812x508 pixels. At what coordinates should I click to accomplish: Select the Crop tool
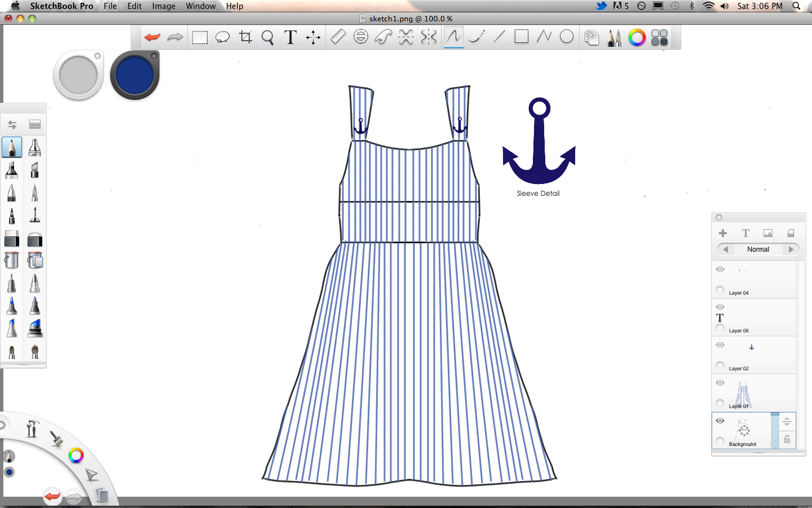click(x=245, y=37)
